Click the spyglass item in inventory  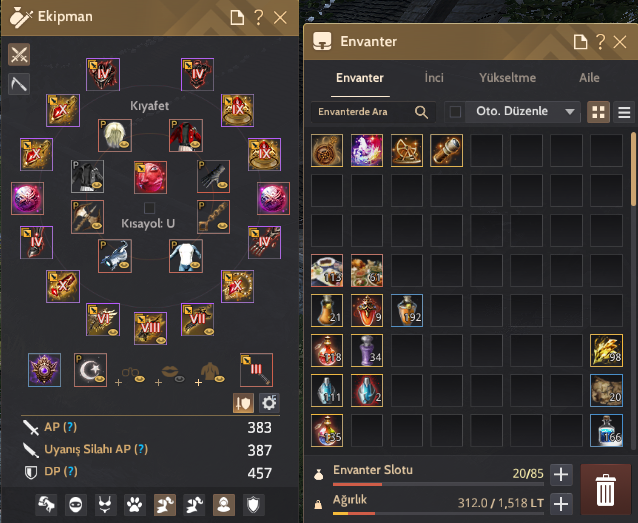point(446,151)
